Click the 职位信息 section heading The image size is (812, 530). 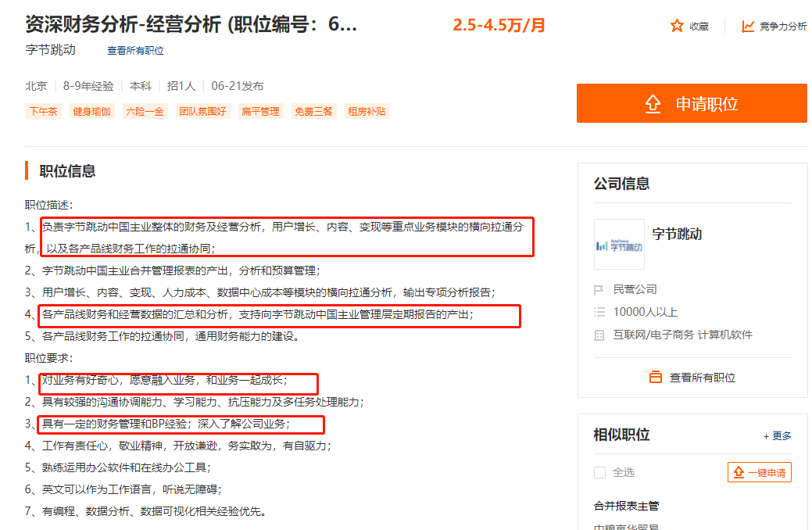point(67,171)
